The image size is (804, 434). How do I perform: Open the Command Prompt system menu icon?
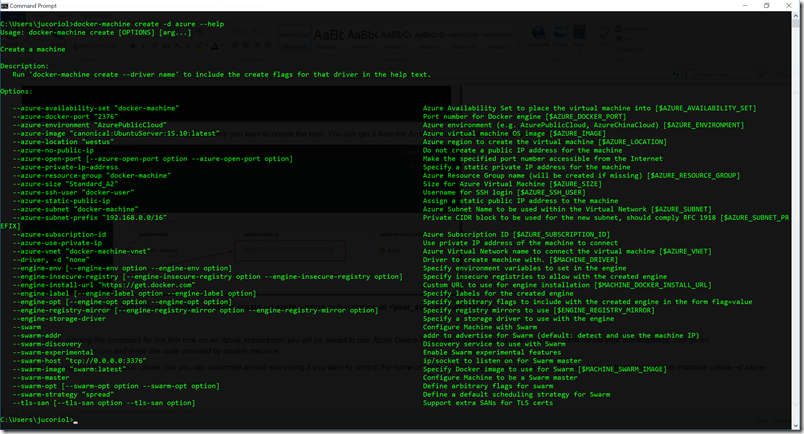[5, 6]
